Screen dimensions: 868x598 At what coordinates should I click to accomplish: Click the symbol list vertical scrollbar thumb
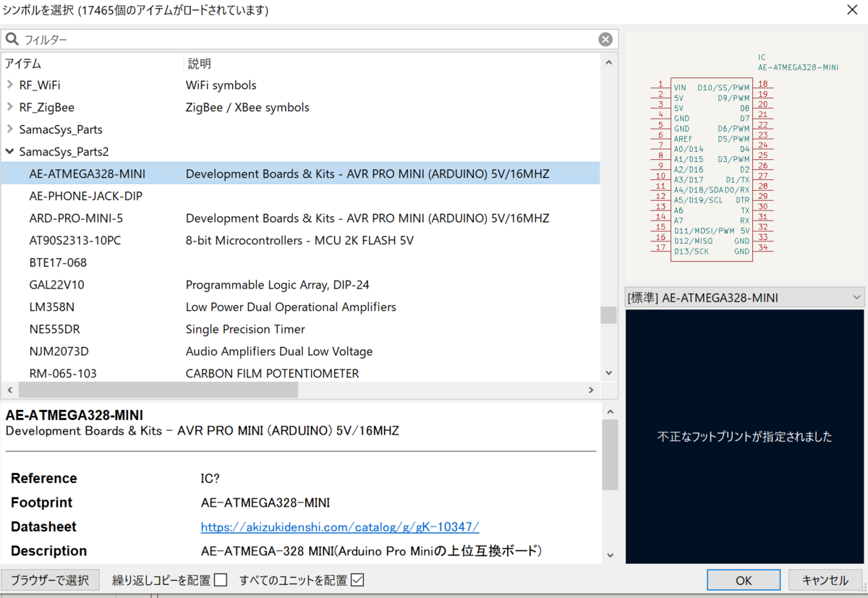click(609, 315)
